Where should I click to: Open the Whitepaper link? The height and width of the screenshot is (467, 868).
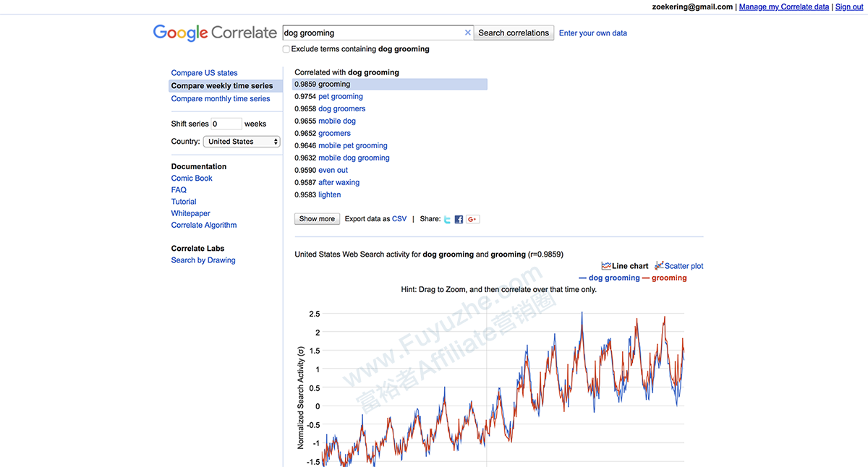191,213
